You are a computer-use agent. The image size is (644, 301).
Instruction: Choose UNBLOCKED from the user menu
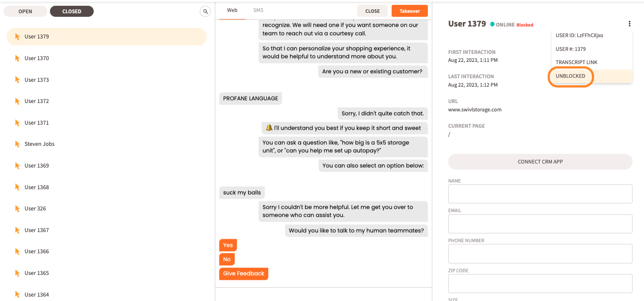(571, 76)
